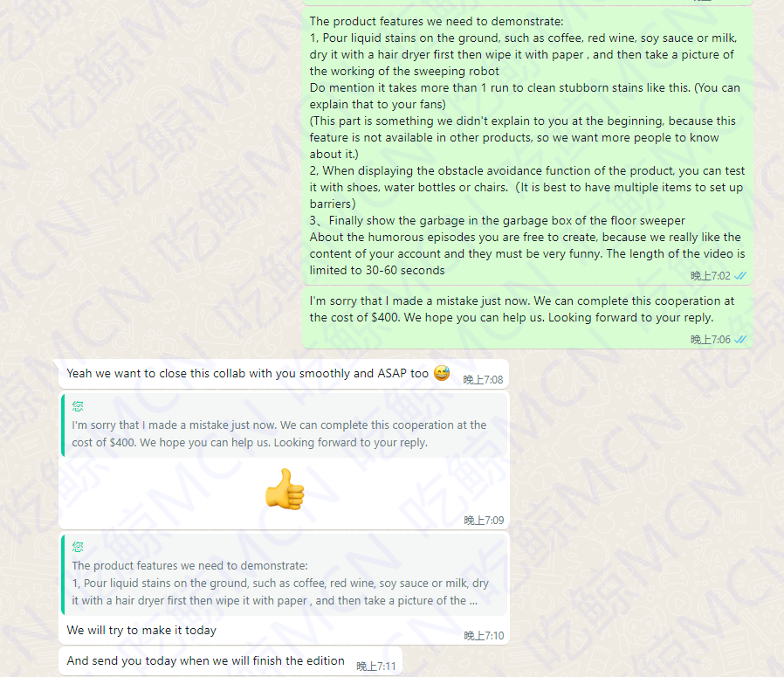Click the large thumbs-up emoji
The height and width of the screenshot is (677, 784).
tap(285, 489)
